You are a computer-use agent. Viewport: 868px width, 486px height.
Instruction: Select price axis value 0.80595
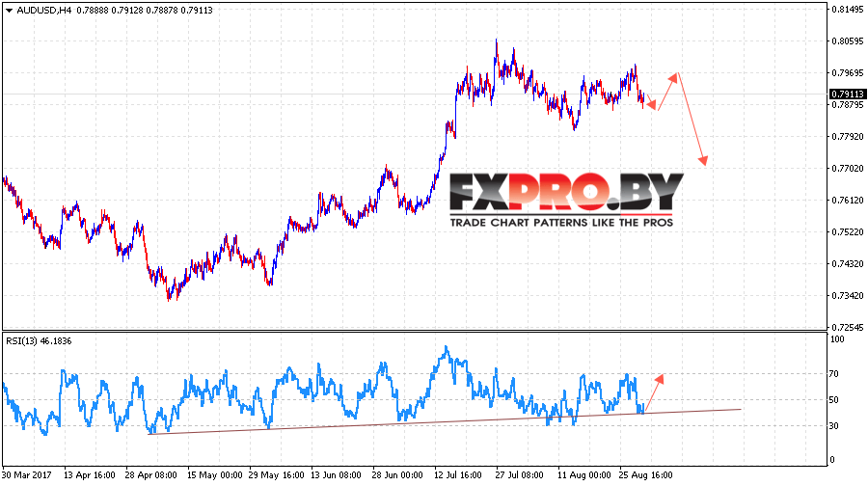coord(848,40)
